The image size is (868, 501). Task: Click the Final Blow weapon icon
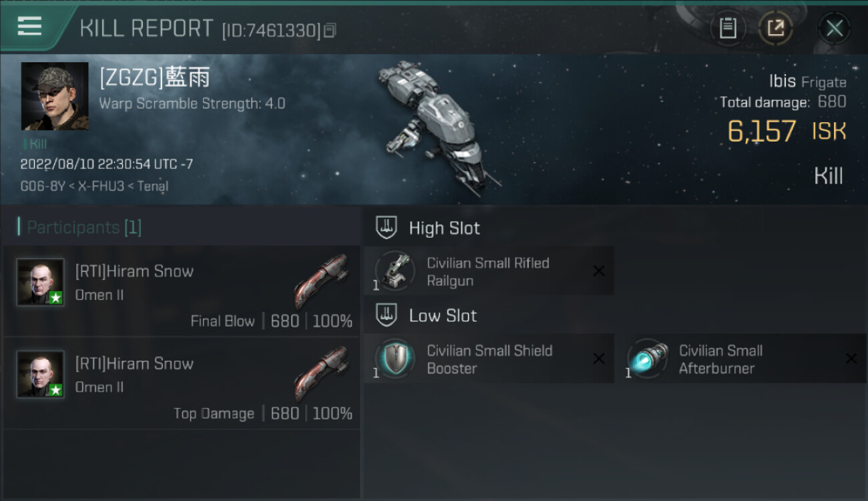click(x=322, y=279)
